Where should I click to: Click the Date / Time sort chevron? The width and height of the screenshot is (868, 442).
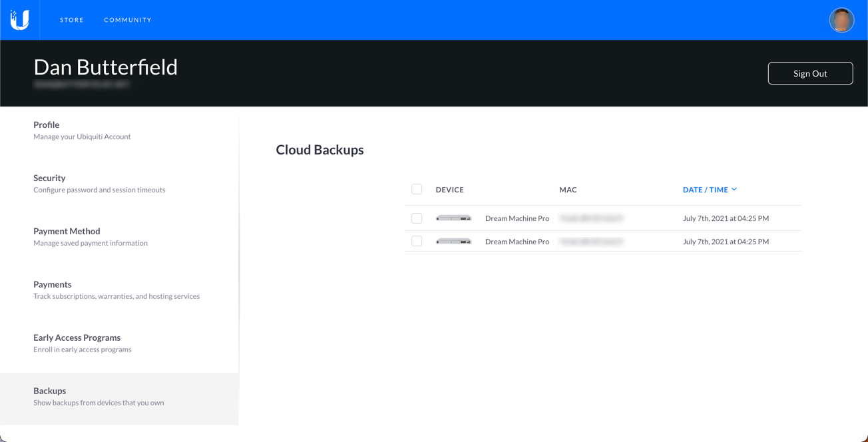click(734, 190)
